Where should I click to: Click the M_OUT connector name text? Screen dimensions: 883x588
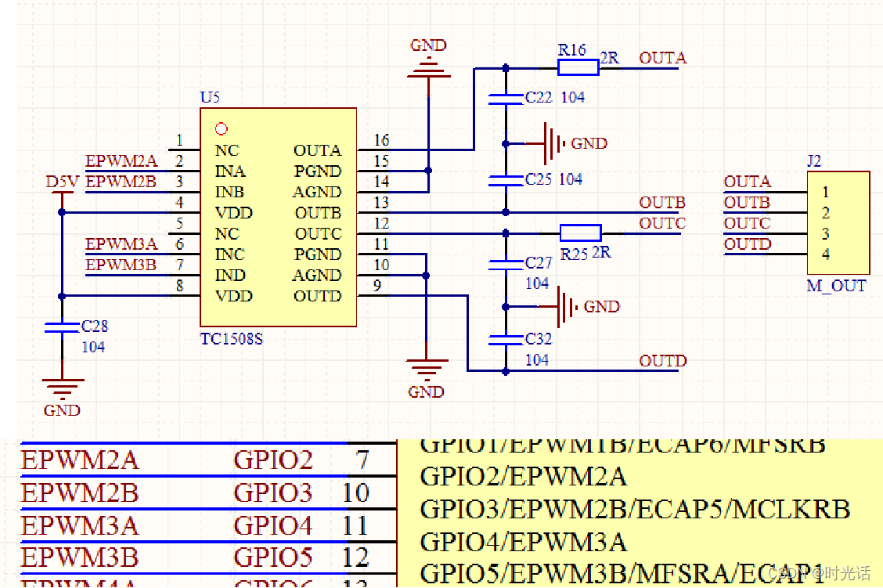(836, 286)
